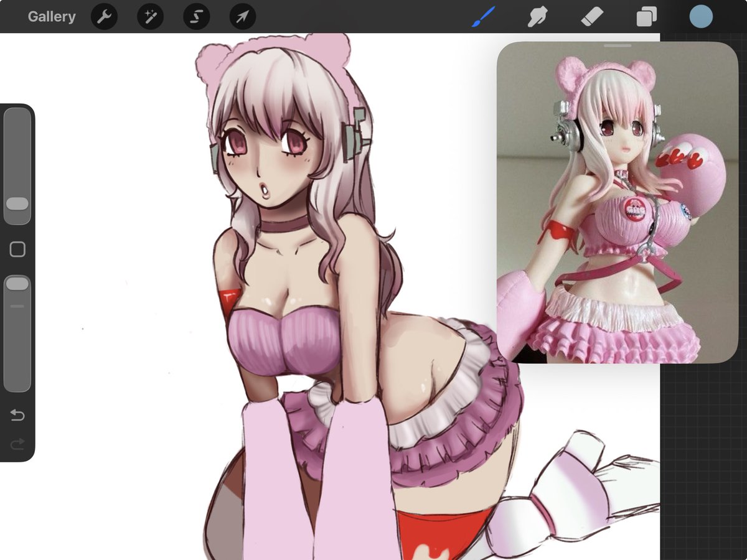The height and width of the screenshot is (560, 747).
Task: Adjust the brush size slider handle
Action: 17,204
